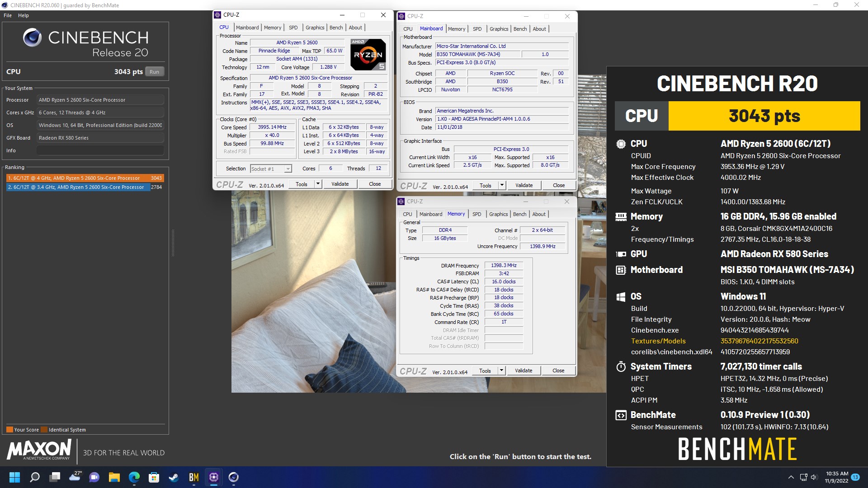Click CPU-Z title icon of Mainboard window
This screenshot has width=868, height=488.
click(x=401, y=16)
